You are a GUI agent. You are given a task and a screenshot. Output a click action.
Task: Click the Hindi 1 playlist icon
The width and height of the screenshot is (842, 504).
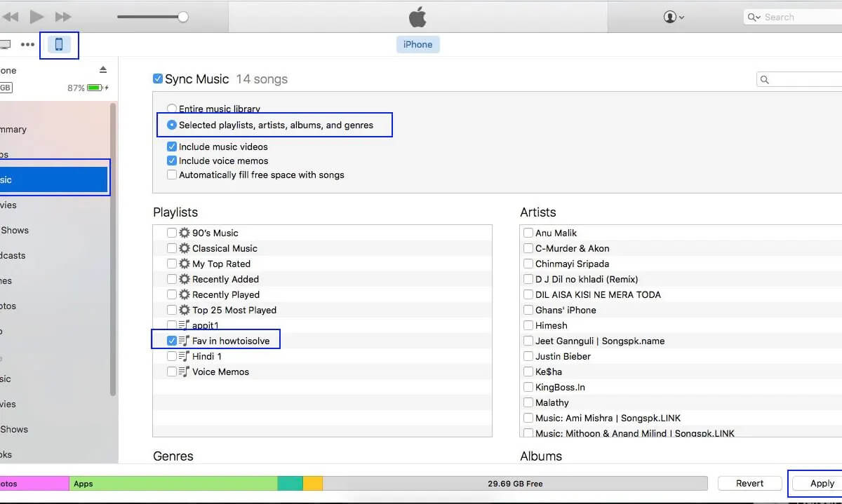click(185, 356)
